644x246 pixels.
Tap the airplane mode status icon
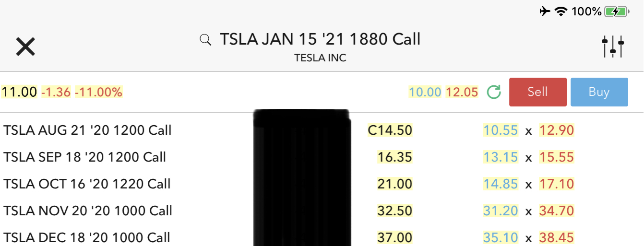point(545,12)
